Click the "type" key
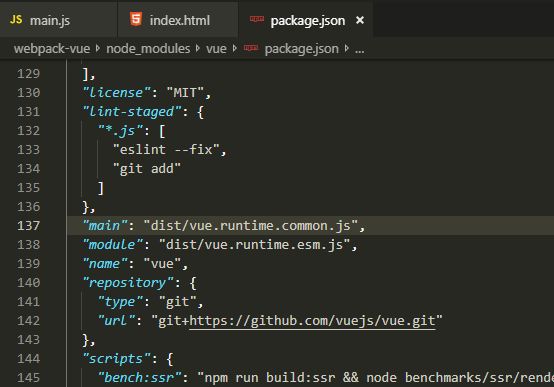Screen dimensions: 554x387 click(120, 302)
